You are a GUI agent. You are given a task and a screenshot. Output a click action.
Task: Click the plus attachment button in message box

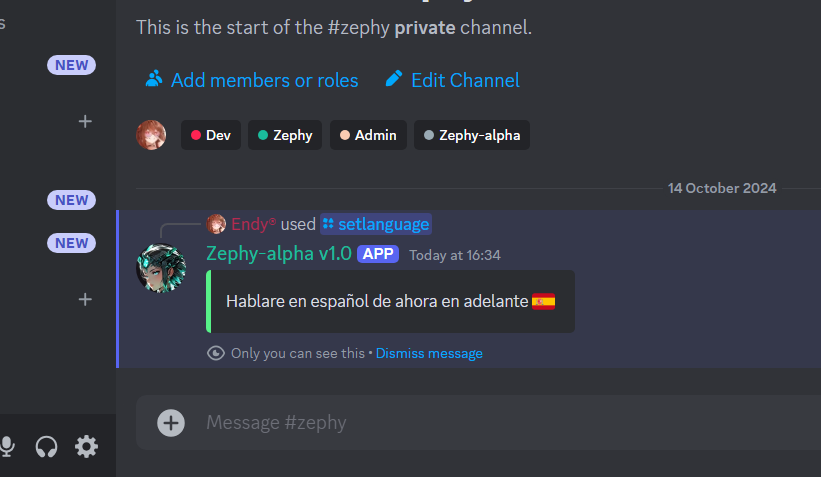[171, 423]
